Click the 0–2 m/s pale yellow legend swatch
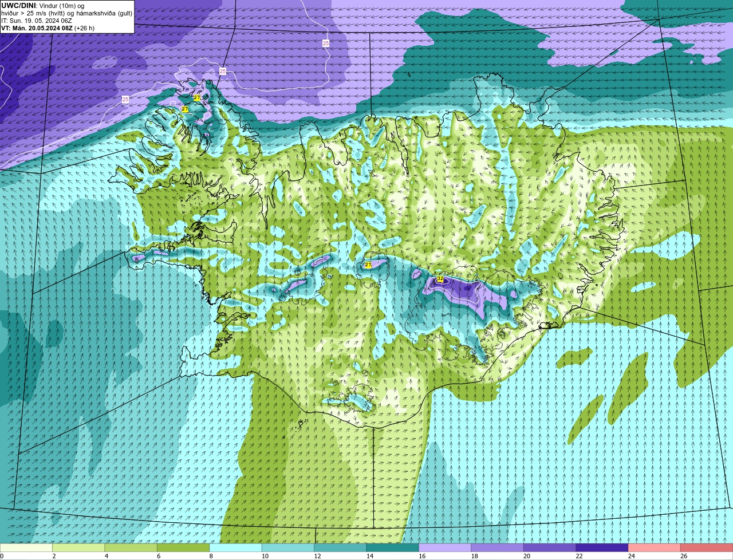This screenshot has width=733, height=560. click(26, 548)
